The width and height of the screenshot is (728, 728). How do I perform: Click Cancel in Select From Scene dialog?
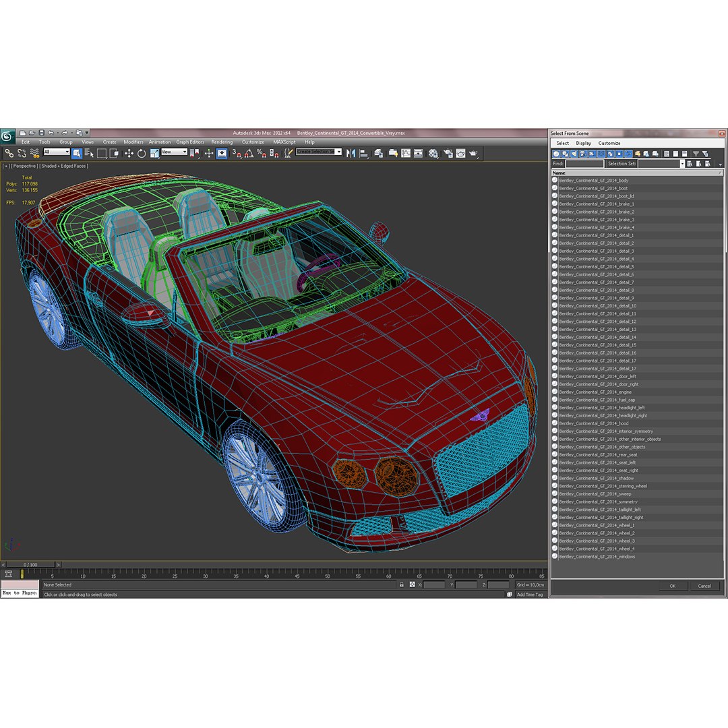tap(704, 586)
